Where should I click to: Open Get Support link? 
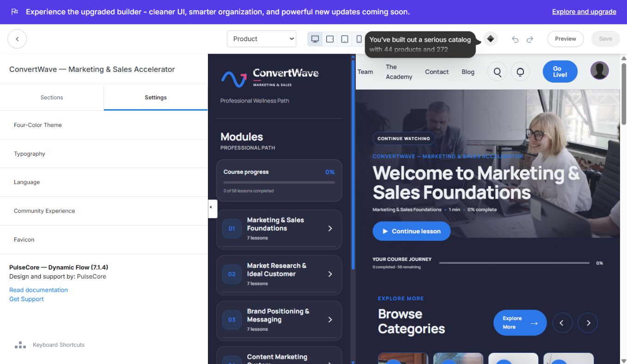point(26,299)
